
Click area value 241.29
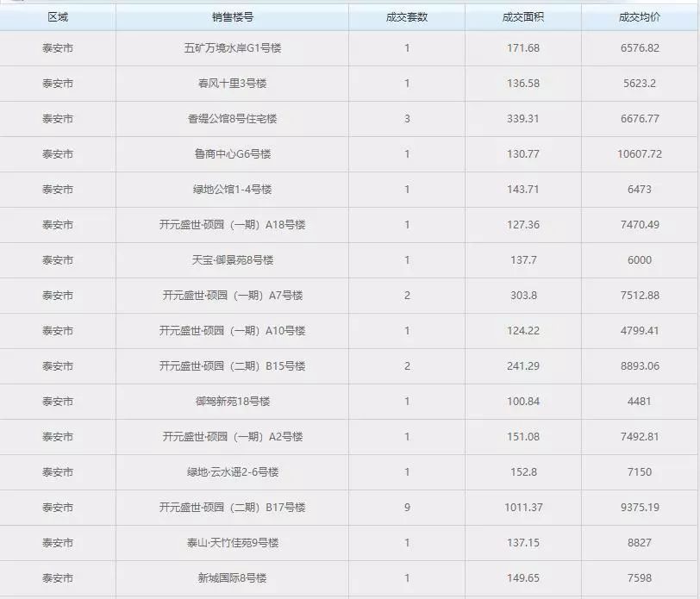pyautogui.click(x=523, y=366)
